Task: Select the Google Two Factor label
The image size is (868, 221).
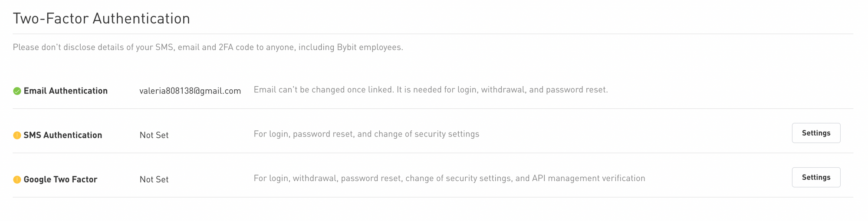Action: pyautogui.click(x=60, y=179)
